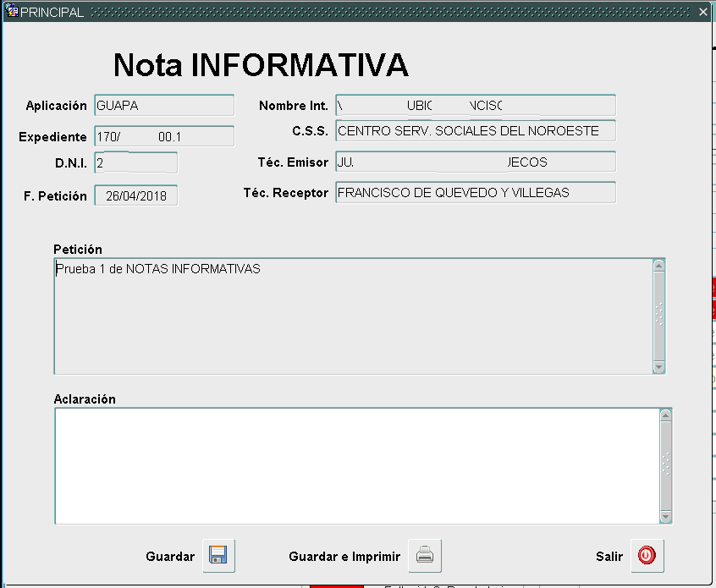The height and width of the screenshot is (588, 716).
Task: Select the Téc. Receptor field
Action: click(x=476, y=192)
